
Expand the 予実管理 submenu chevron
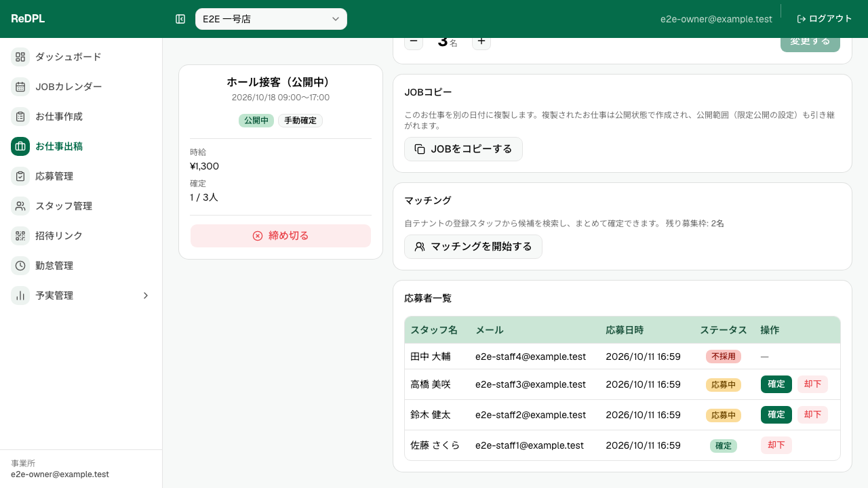pos(145,296)
